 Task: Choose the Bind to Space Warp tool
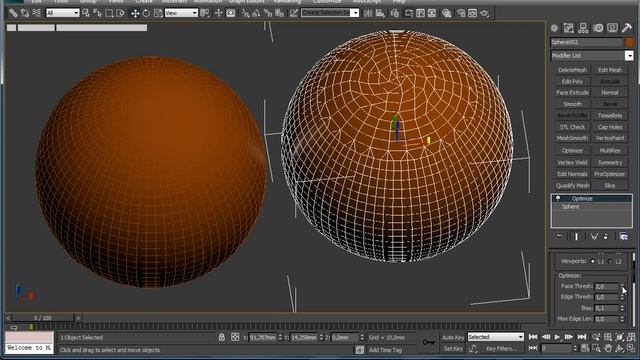tap(36, 13)
